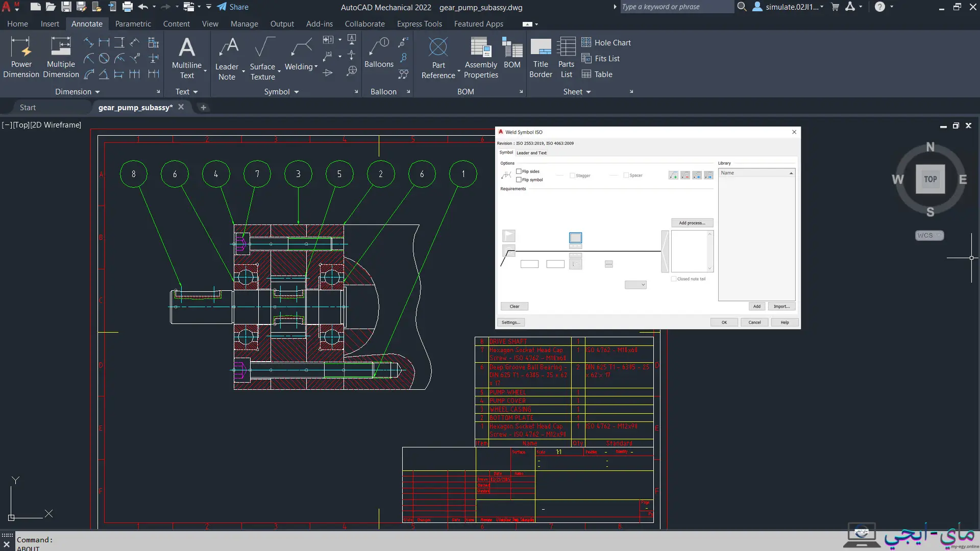Sort the Library list by Name header

tap(756, 173)
